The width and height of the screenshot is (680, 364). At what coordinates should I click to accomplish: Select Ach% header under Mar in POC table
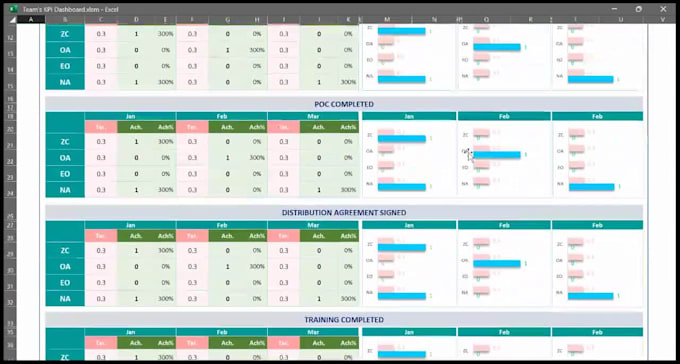tap(348, 127)
